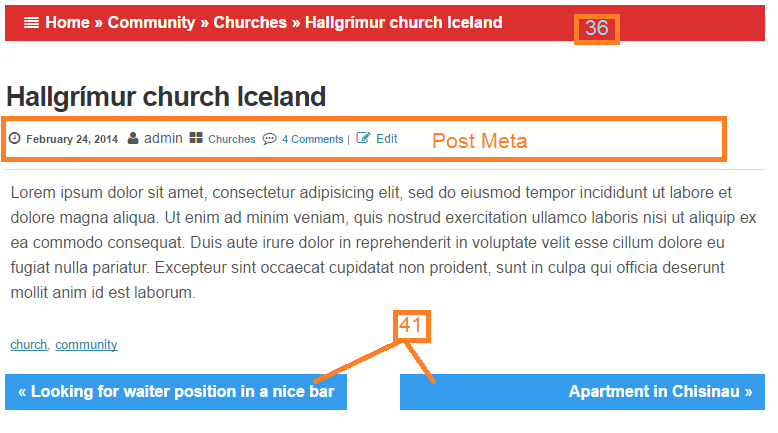Click the church tag link

point(29,344)
